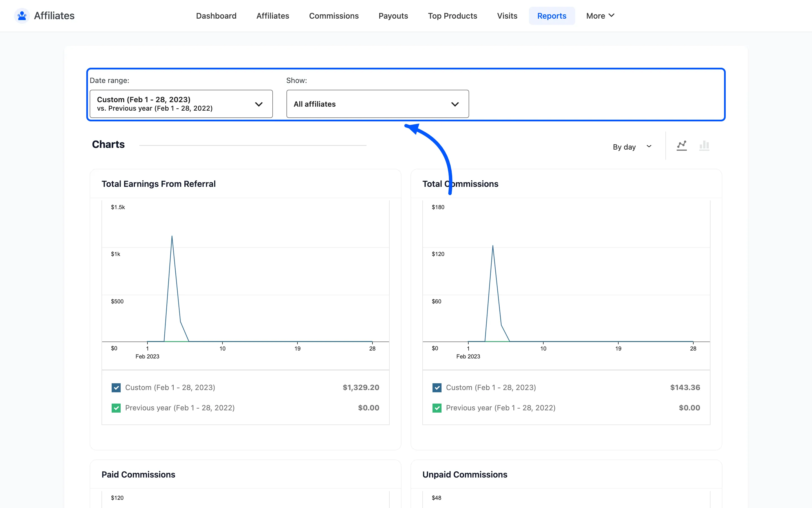
Task: Click the commissions chart peak line
Action: [x=493, y=246]
